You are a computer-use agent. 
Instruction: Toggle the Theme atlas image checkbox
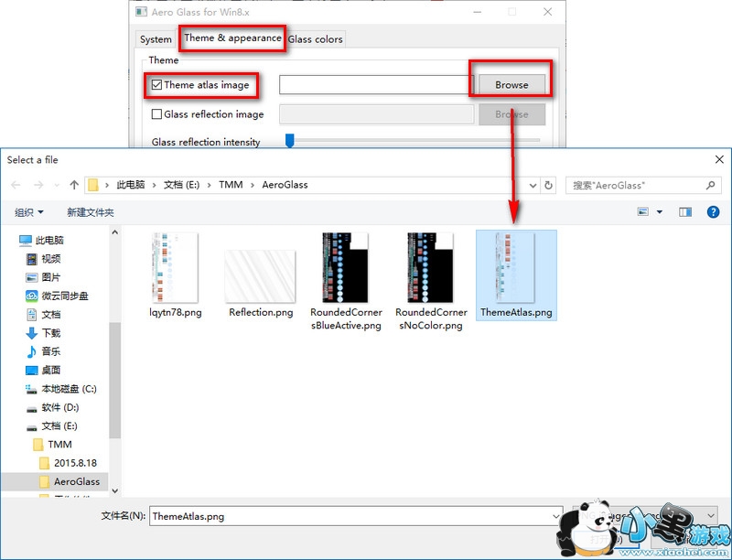(x=156, y=85)
